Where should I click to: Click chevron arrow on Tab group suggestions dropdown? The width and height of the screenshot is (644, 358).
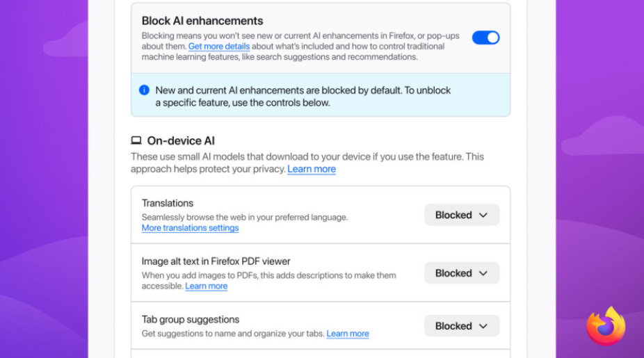[483, 326]
